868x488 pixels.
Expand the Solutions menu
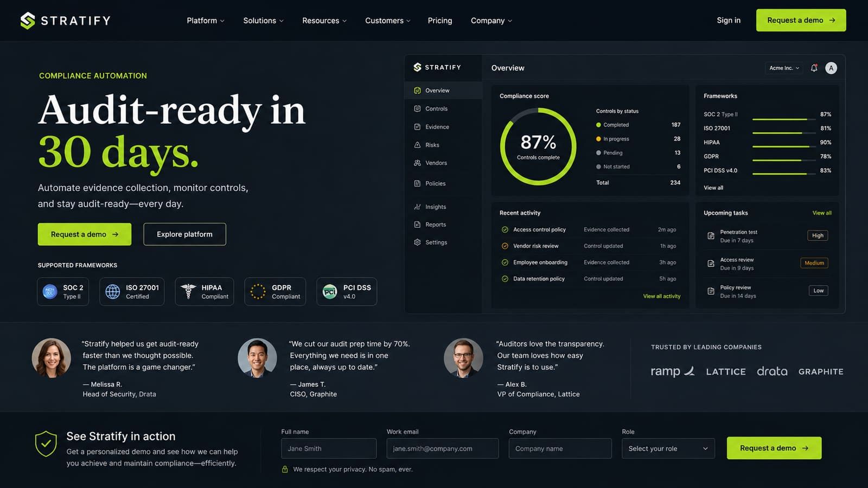pos(263,21)
